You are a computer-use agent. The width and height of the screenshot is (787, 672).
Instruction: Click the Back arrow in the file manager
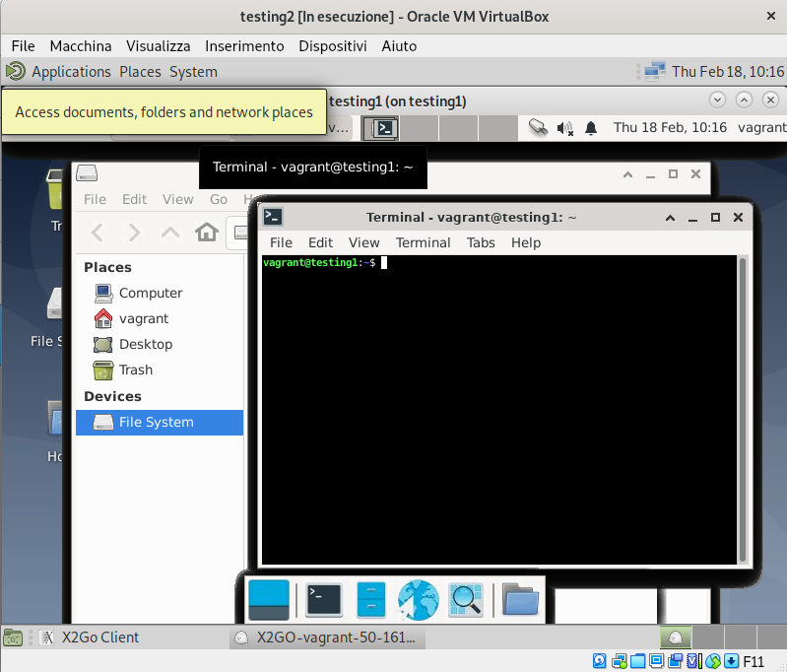[x=98, y=233]
